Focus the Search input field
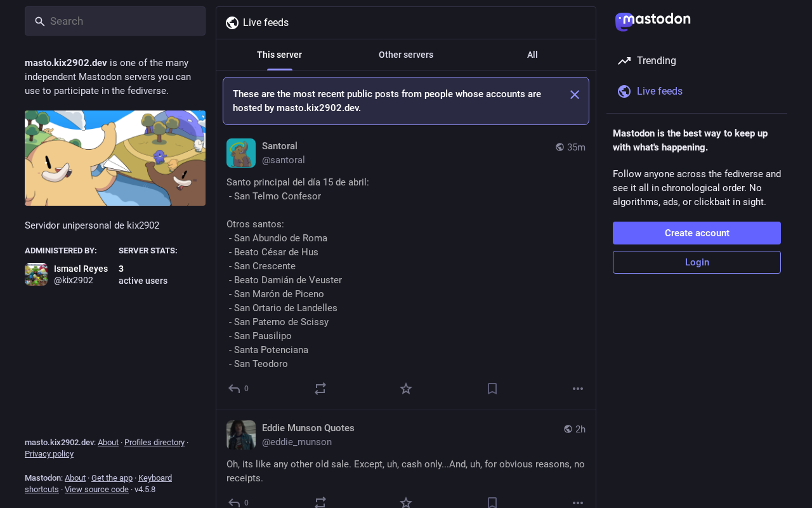The width and height of the screenshot is (812, 508). pos(115,21)
